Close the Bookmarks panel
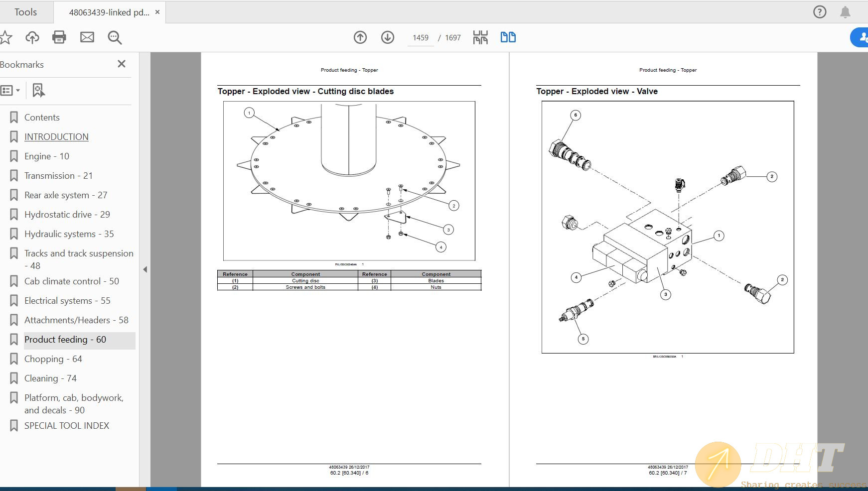 [121, 64]
